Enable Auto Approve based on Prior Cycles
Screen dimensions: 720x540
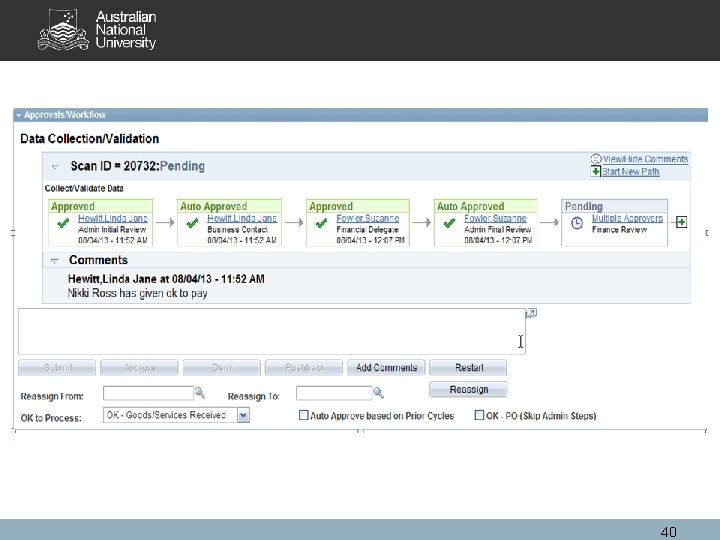pyautogui.click(x=304, y=415)
